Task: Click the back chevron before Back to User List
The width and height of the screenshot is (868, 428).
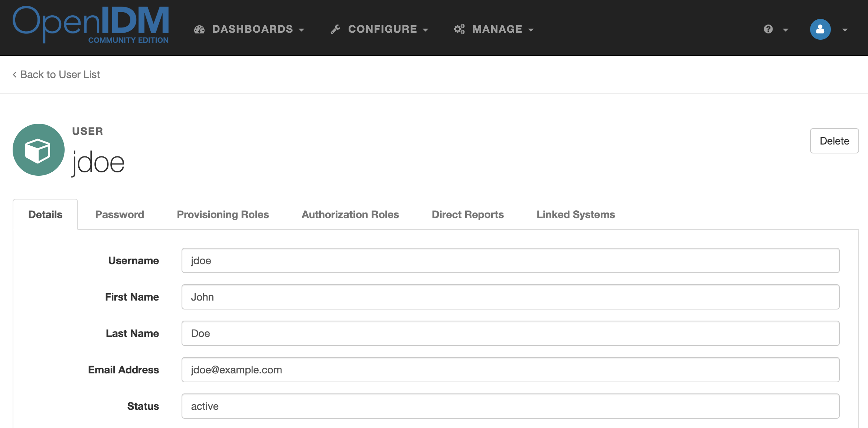Action: [x=15, y=75]
